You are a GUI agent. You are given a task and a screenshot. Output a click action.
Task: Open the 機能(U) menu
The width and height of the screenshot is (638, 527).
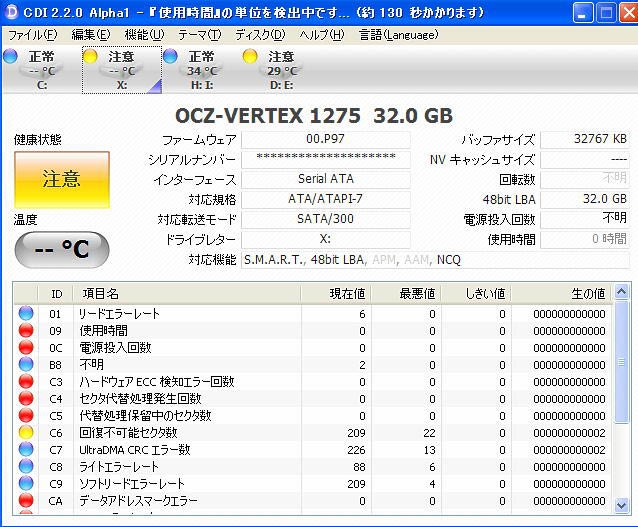click(144, 35)
